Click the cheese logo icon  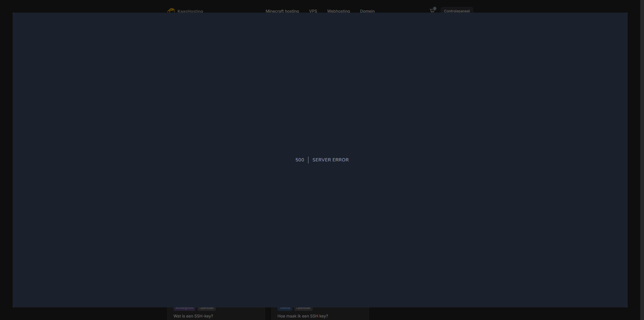pos(171,11)
